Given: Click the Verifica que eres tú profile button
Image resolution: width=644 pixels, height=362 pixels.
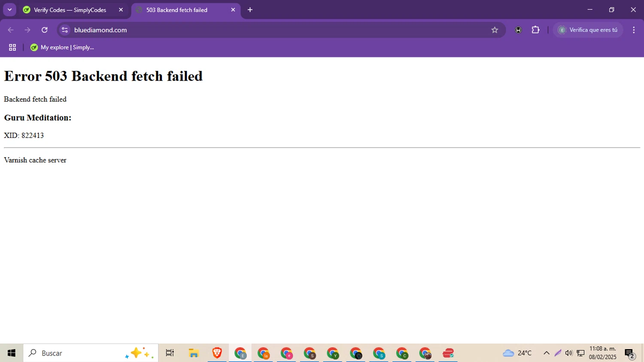Looking at the screenshot, I should 588,30.
